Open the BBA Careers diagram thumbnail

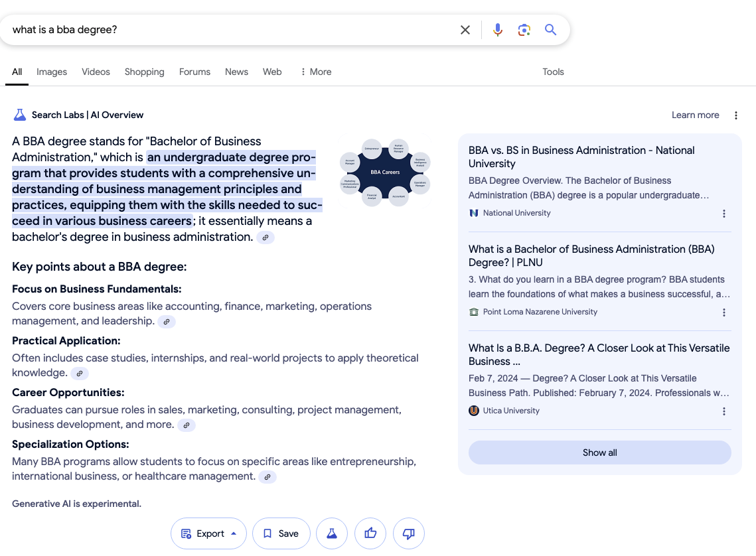[x=385, y=171]
